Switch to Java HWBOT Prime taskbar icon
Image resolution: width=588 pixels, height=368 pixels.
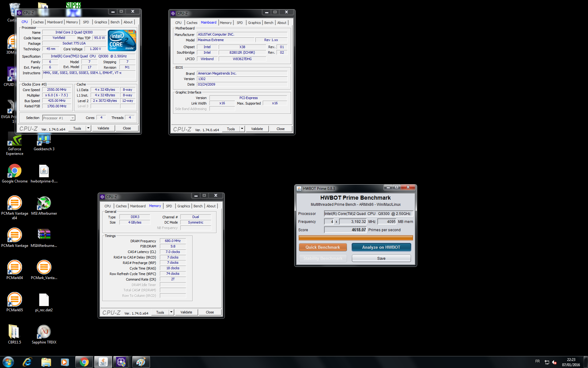[x=103, y=362]
